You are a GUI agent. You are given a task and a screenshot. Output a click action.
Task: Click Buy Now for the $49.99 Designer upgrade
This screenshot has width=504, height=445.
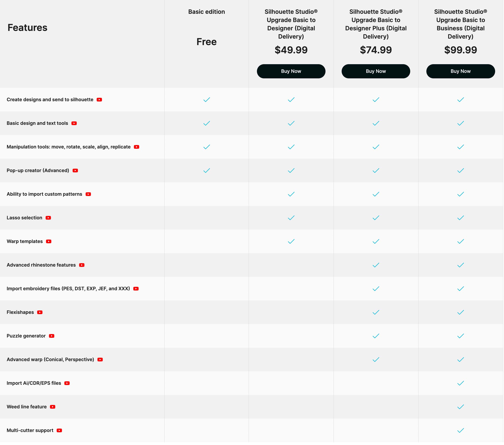pyautogui.click(x=291, y=71)
